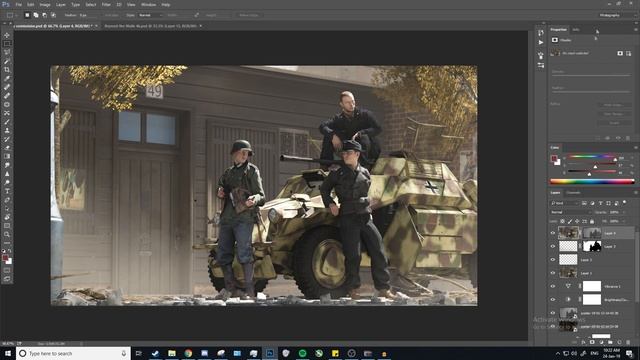Click New Selection mode icon
This screenshot has width=640, height=360.
pyautogui.click(x=27, y=15)
